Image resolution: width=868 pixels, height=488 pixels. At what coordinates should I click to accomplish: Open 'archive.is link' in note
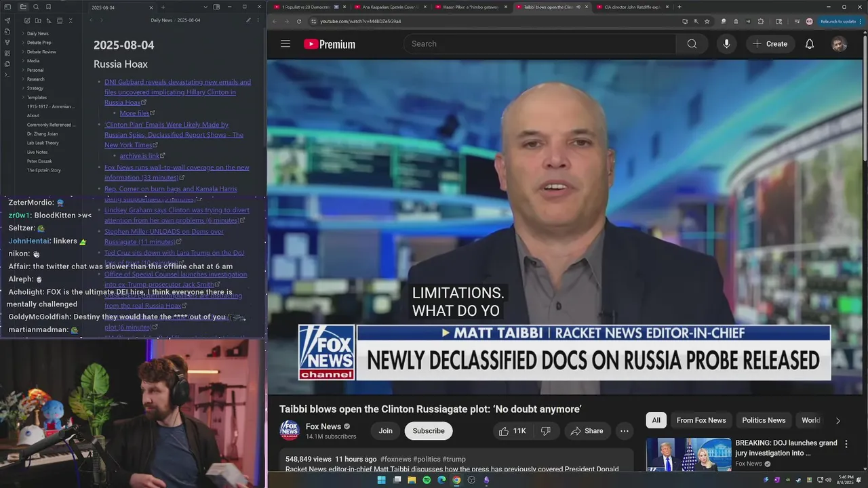coord(140,156)
